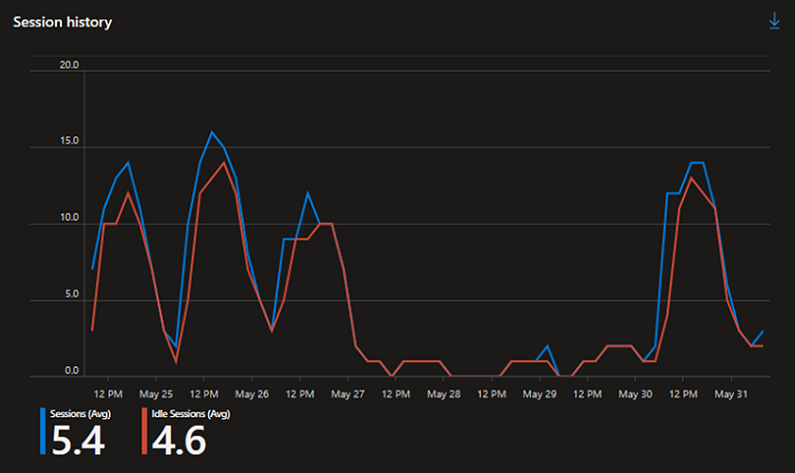The image size is (795, 473).
Task: Select the Sessions (Avg) legend label
Action: [x=80, y=414]
